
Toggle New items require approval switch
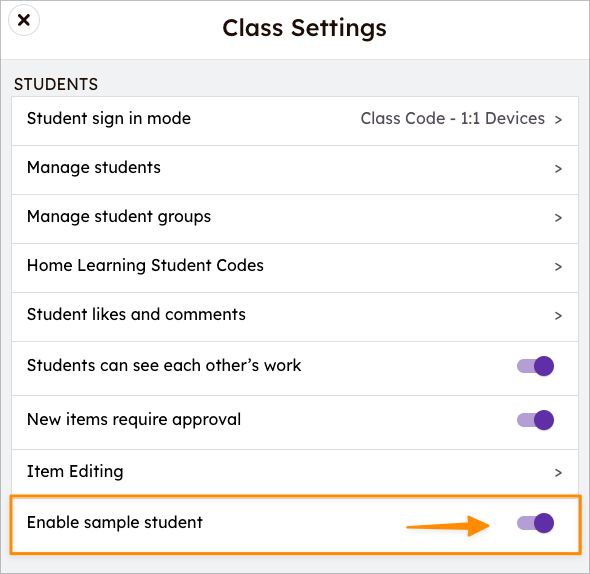point(535,420)
